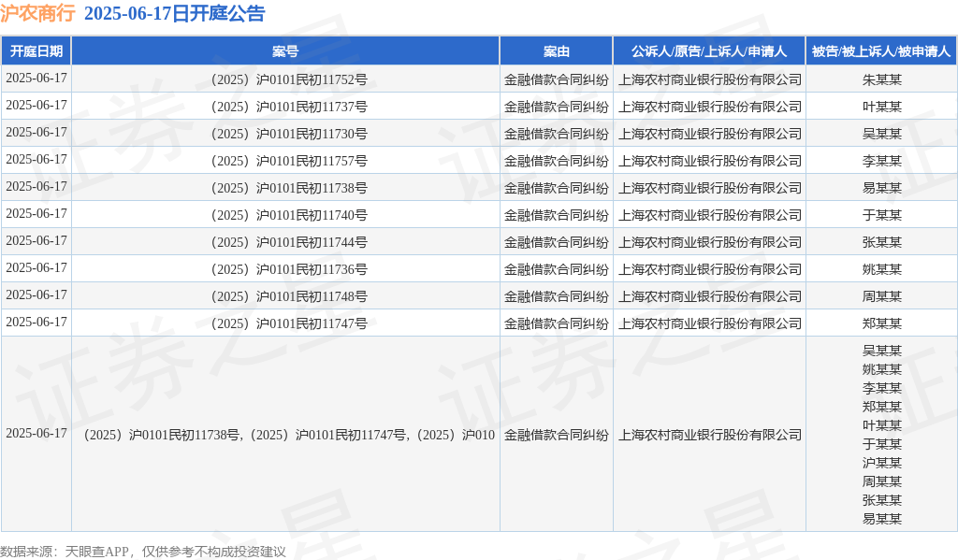Click the 公诉人/原告/上诉人/申请人 column header
Viewport: 958px width, 560px height.
click(x=709, y=51)
